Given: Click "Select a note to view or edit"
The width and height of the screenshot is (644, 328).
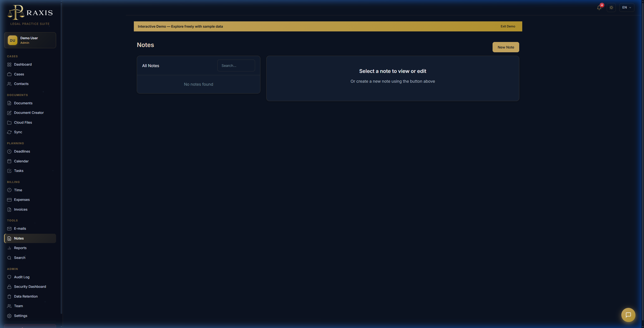Looking at the screenshot, I should click(392, 71).
